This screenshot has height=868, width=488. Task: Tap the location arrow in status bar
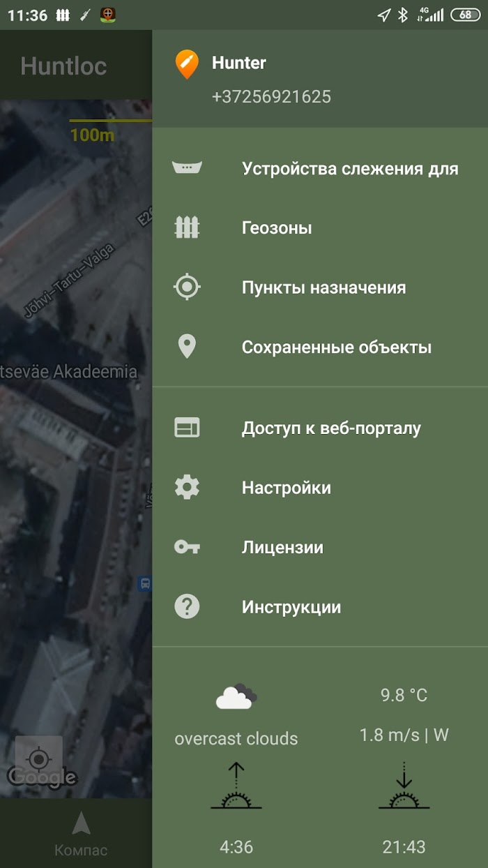(383, 15)
